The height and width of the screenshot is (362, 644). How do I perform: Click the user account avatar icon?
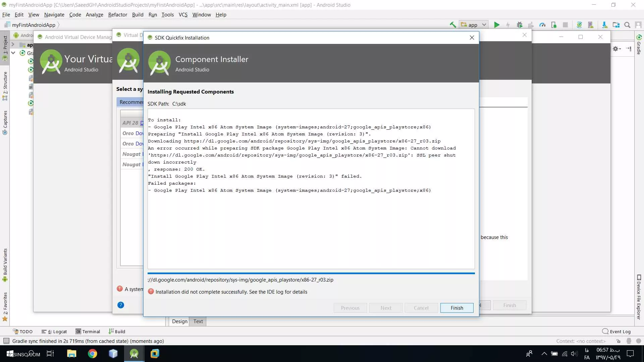[638, 25]
